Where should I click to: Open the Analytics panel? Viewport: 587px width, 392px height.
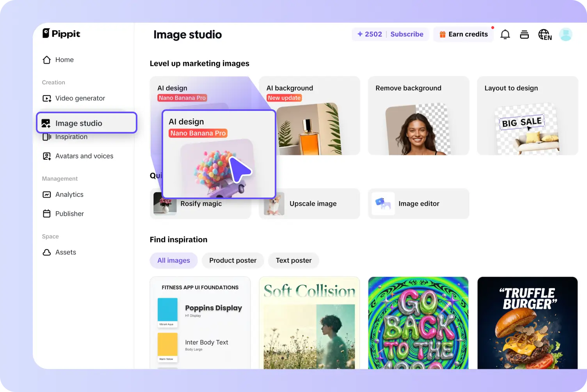click(x=69, y=194)
